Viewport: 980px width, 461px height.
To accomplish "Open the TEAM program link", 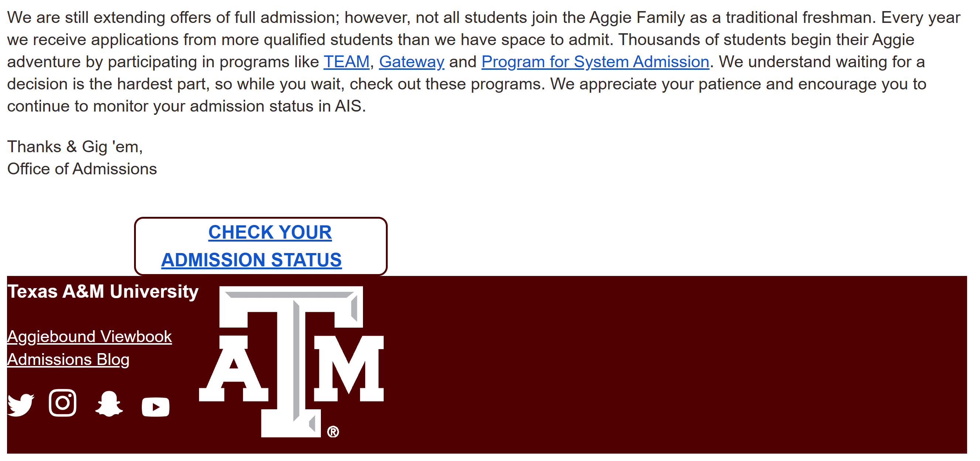I will (346, 62).
